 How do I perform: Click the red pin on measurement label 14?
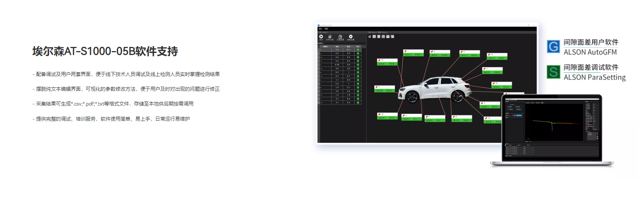[x=489, y=54]
